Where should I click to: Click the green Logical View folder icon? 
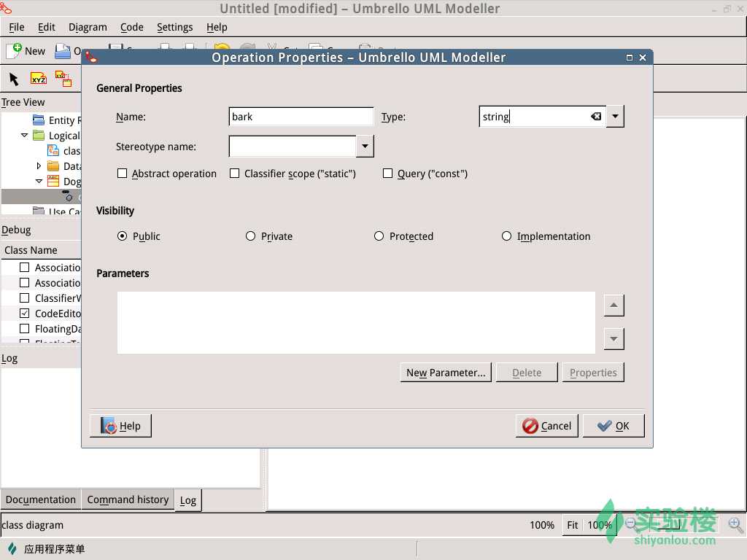(39, 135)
